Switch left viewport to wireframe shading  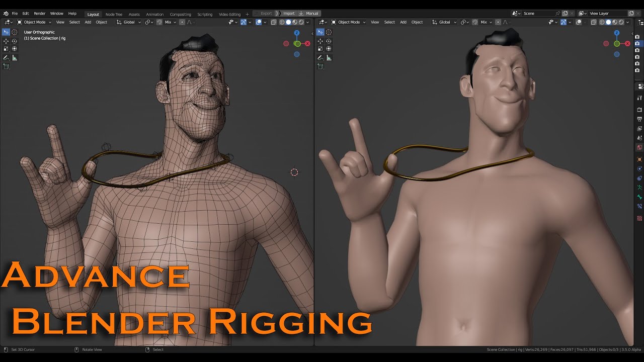(x=282, y=22)
